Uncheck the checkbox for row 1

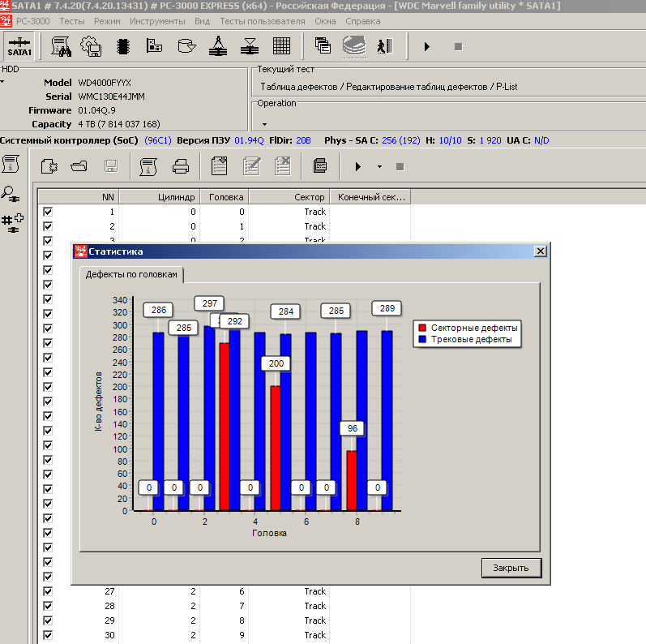pyautogui.click(x=48, y=212)
